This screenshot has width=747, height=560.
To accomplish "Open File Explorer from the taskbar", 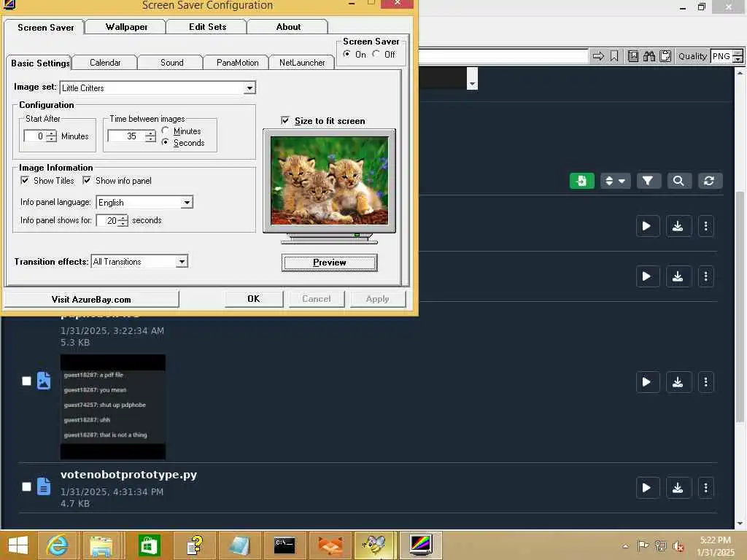I will (101, 545).
